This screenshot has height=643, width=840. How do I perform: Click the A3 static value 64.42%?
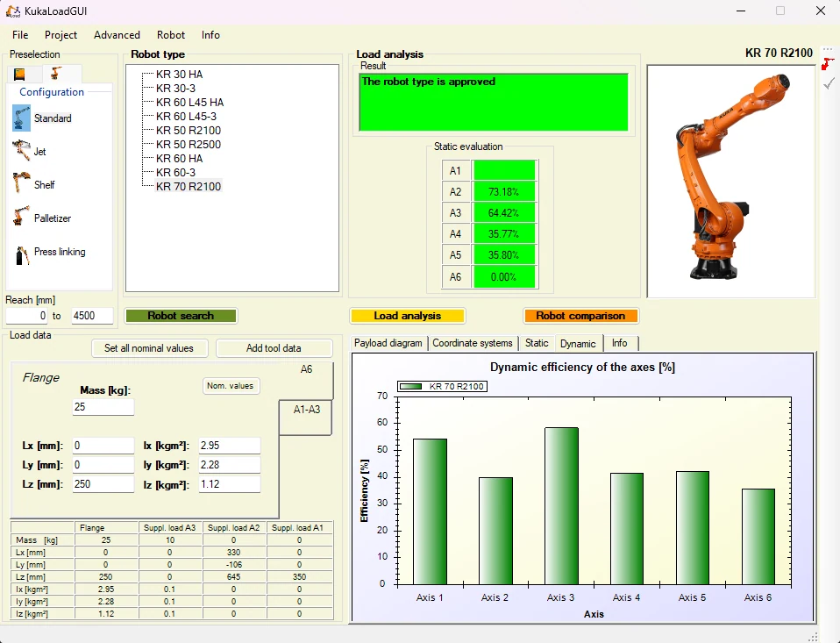504,213
